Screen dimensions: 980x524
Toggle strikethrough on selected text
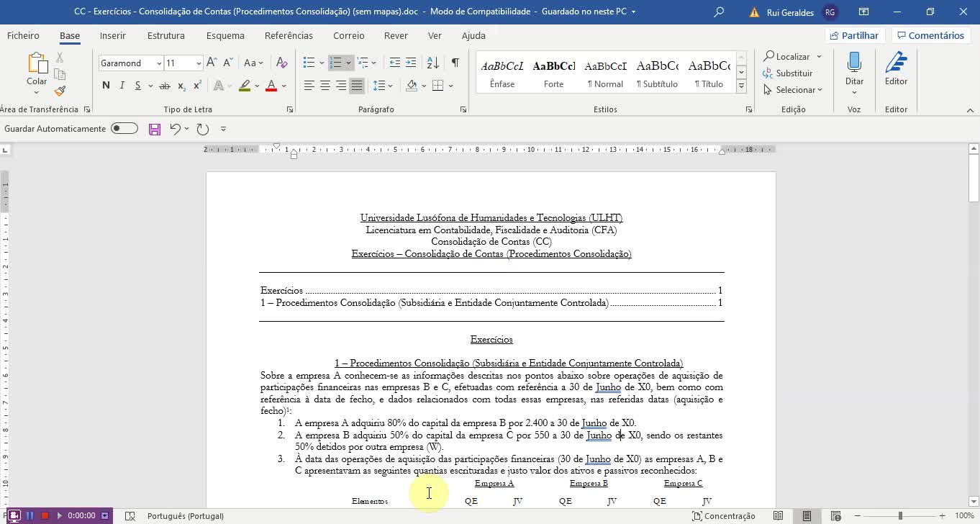[165, 85]
